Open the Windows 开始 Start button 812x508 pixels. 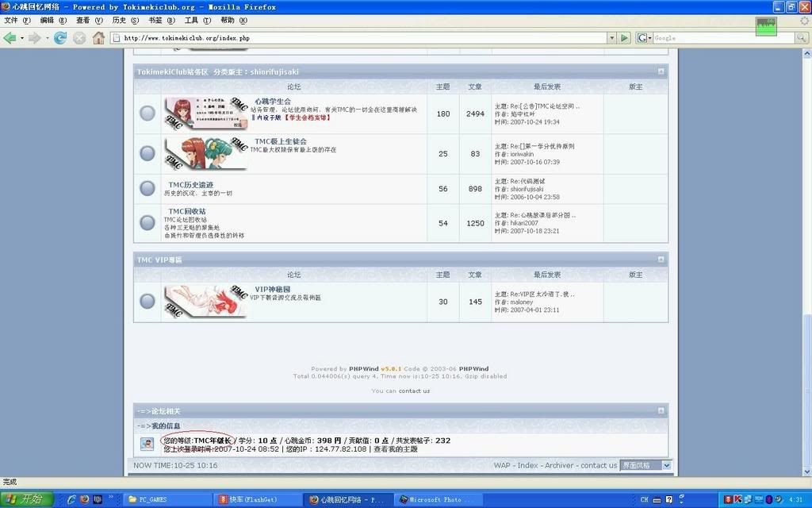pos(27,499)
